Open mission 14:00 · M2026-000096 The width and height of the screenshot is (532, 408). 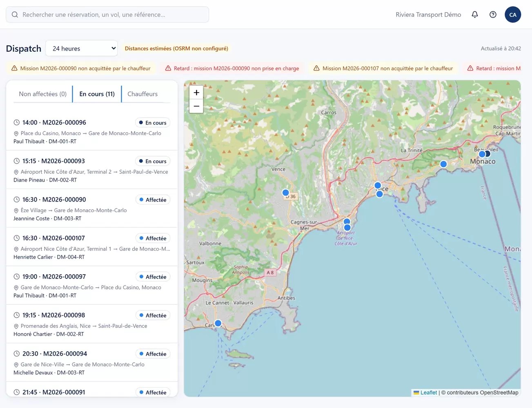(92, 131)
